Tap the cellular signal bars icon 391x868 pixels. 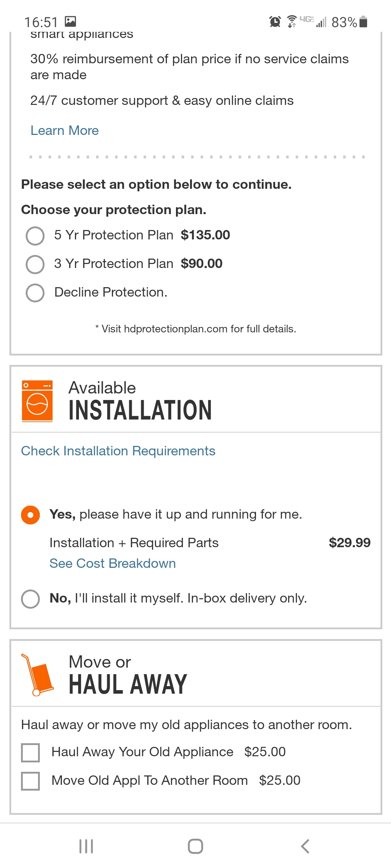pyautogui.click(x=321, y=22)
